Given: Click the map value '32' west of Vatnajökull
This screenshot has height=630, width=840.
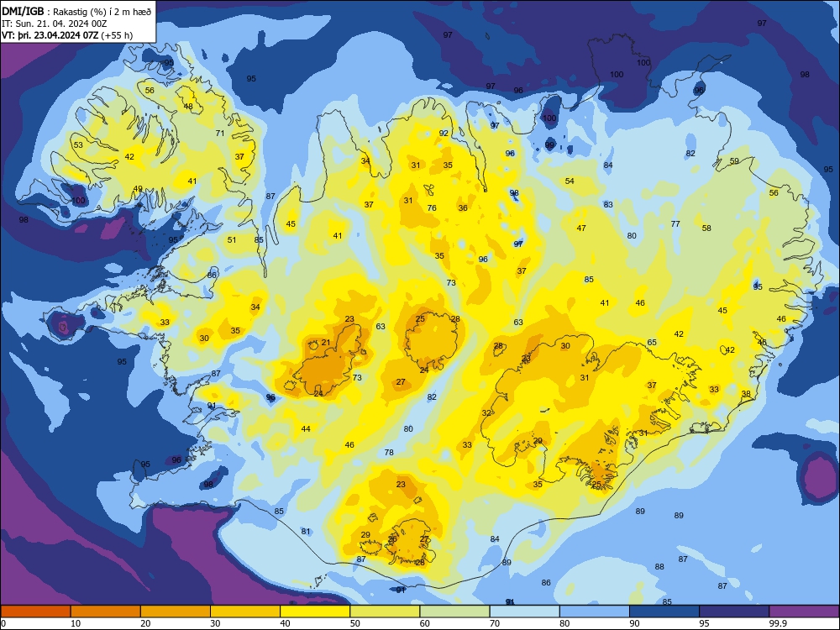Looking at the screenshot, I should tap(486, 413).
